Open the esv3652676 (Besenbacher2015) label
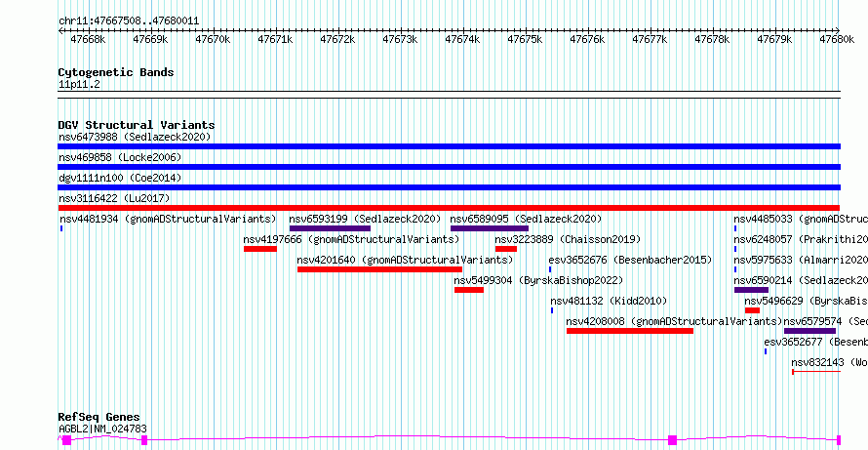 click(630, 260)
